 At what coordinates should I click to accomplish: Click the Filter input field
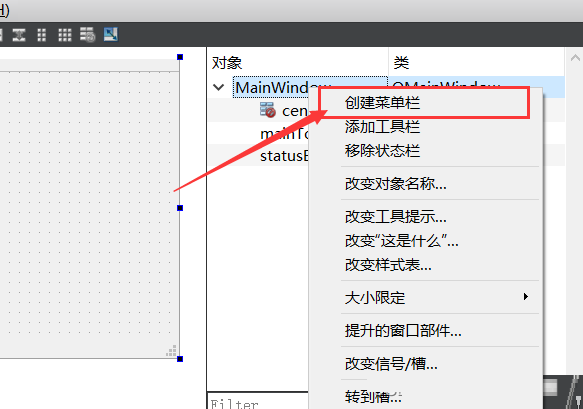point(258,401)
